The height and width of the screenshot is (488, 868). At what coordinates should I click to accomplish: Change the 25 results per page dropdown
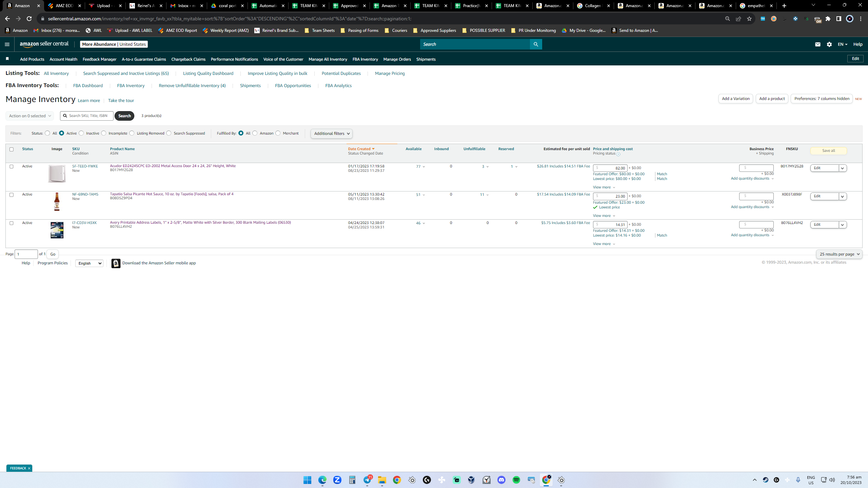[839, 254]
